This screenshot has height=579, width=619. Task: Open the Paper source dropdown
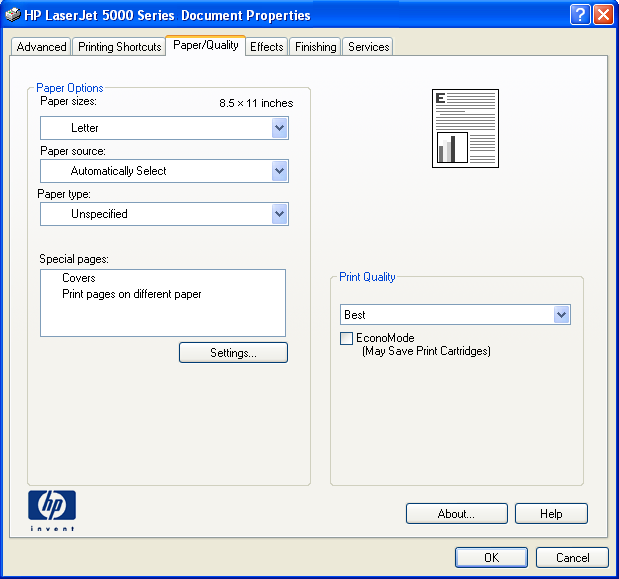pos(279,171)
